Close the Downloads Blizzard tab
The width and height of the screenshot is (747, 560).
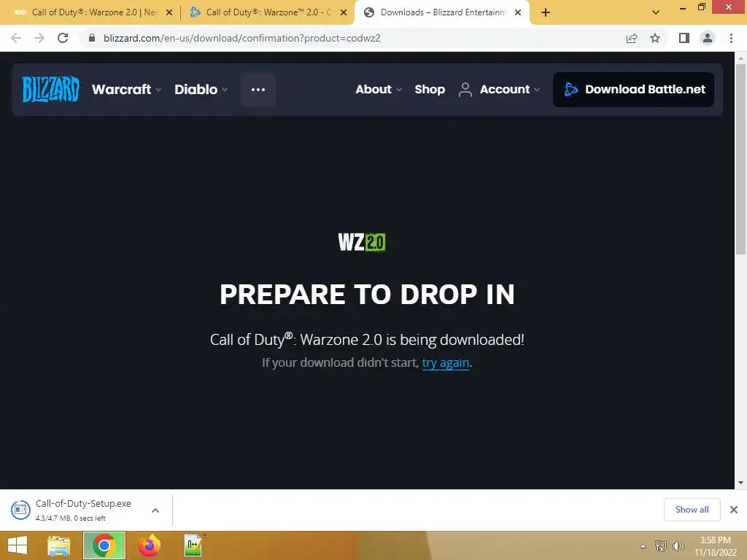518,12
